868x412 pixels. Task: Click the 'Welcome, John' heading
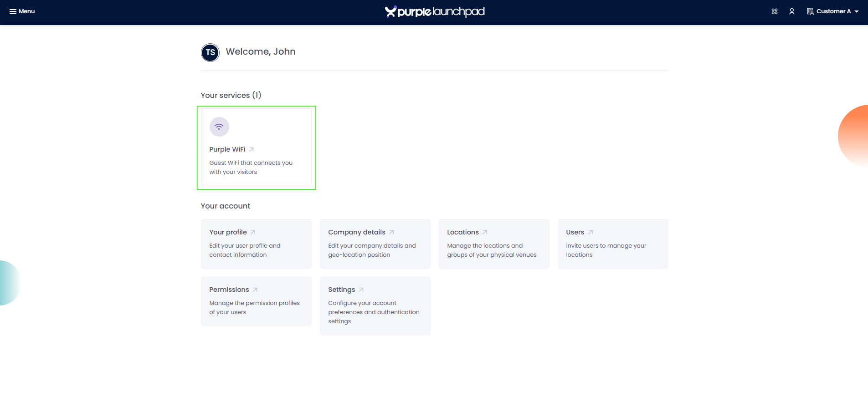(261, 51)
